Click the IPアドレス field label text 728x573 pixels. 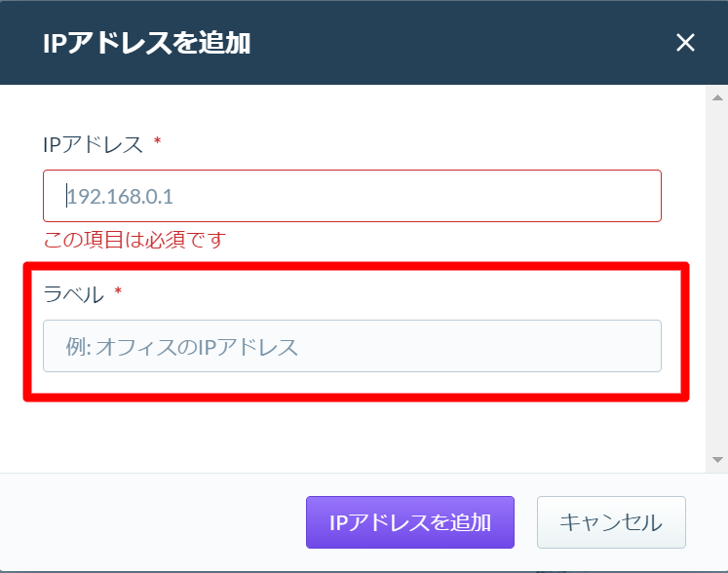pyautogui.click(x=93, y=145)
